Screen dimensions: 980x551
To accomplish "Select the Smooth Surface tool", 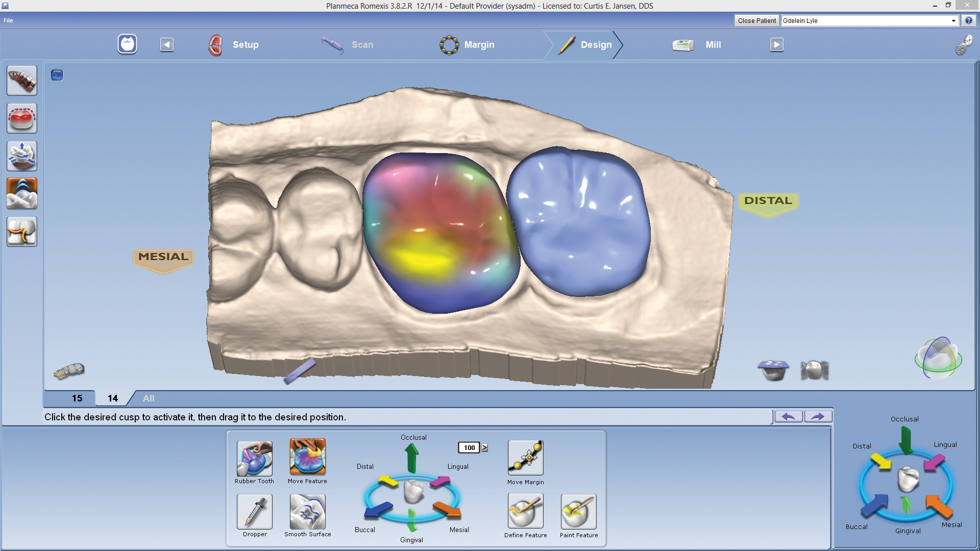I will point(307,512).
